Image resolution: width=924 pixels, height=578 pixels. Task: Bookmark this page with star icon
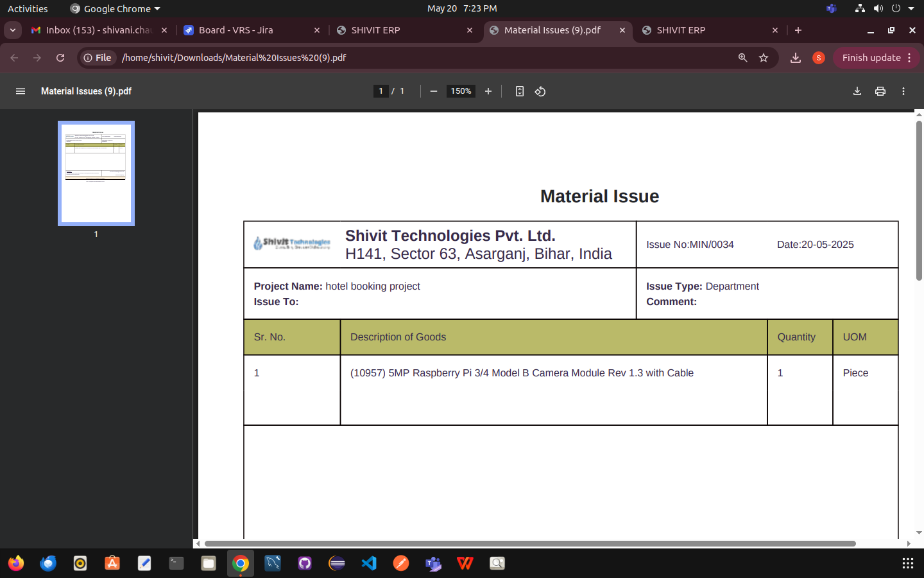pyautogui.click(x=764, y=58)
